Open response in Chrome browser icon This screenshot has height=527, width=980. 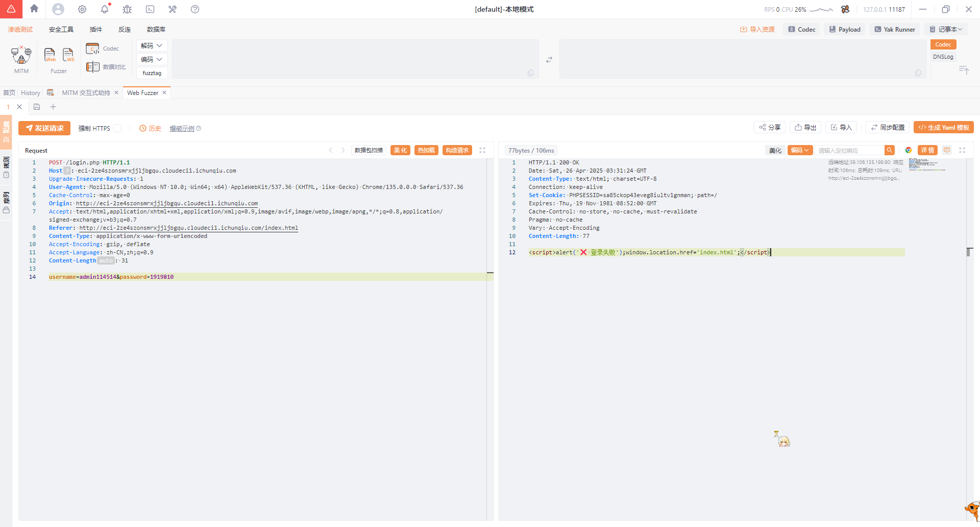[x=909, y=150]
